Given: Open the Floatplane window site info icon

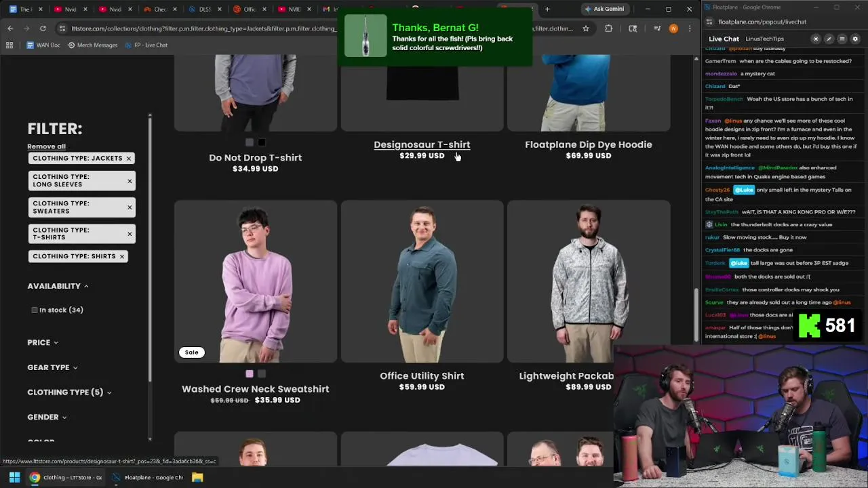Looking at the screenshot, I should pyautogui.click(x=709, y=22).
